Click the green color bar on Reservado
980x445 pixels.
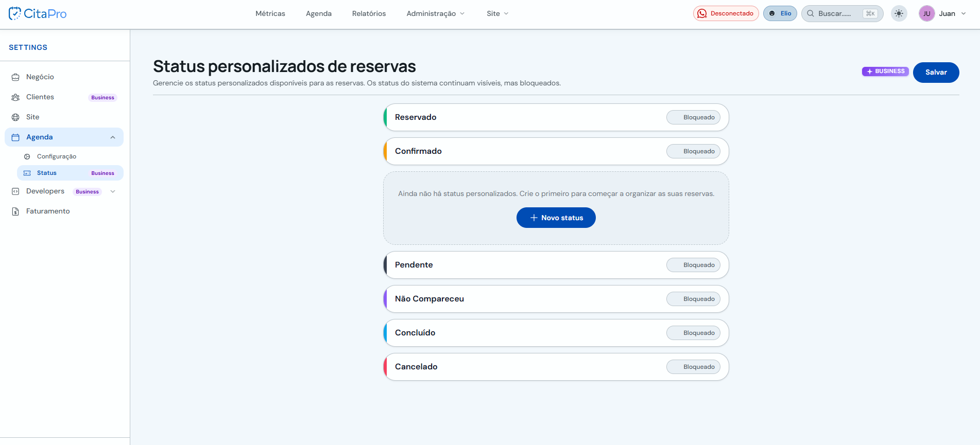pyautogui.click(x=385, y=117)
